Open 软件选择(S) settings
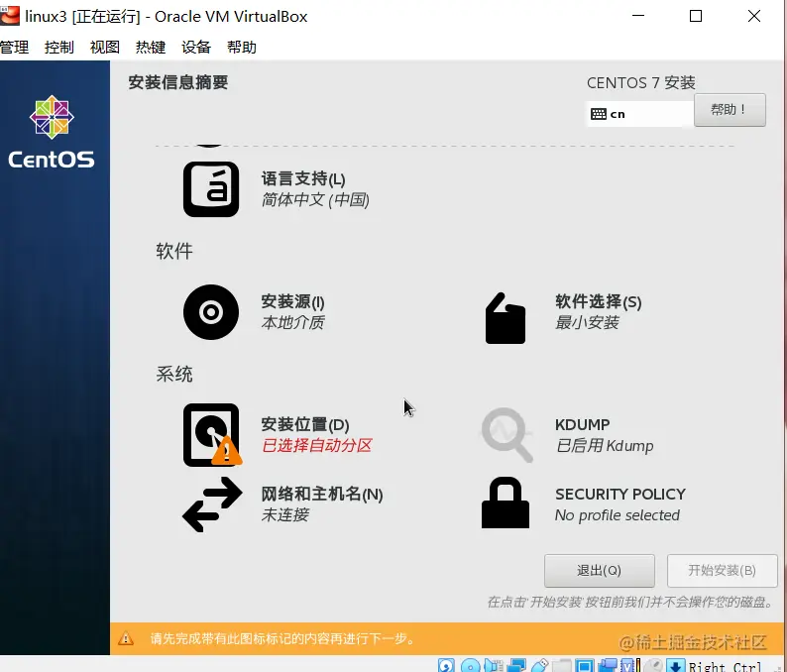The image size is (787, 672). tap(599, 301)
